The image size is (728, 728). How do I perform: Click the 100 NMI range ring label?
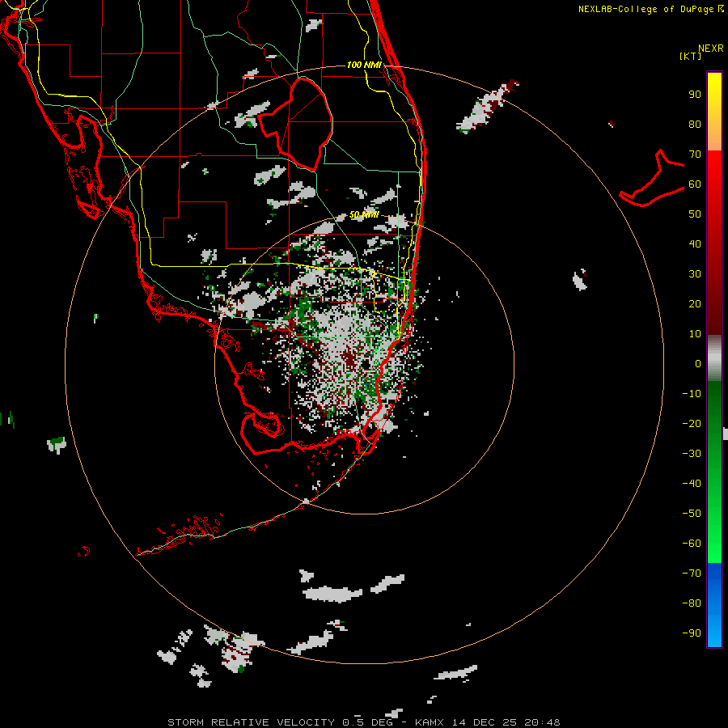pos(364,65)
